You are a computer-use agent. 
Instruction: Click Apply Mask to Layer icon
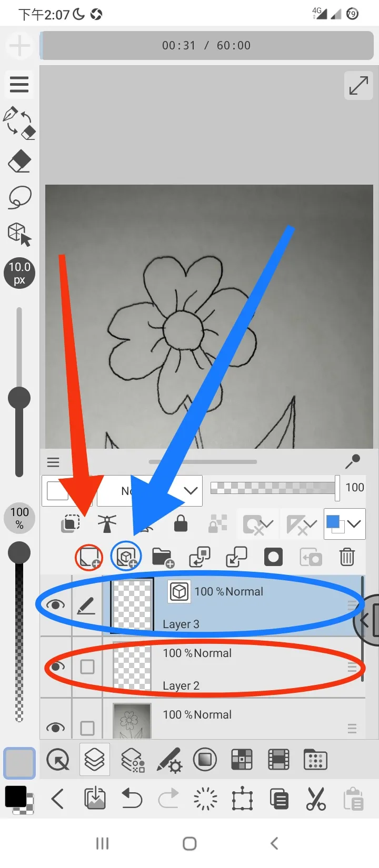click(311, 557)
